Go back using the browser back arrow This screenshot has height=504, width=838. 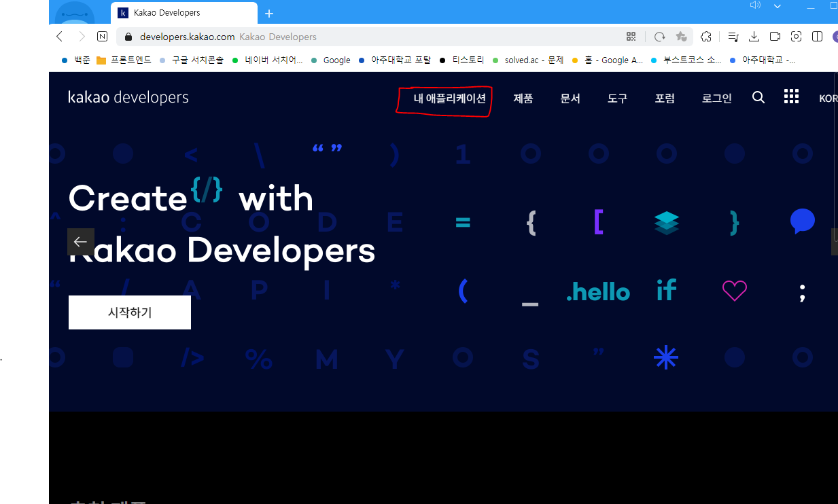(x=60, y=37)
